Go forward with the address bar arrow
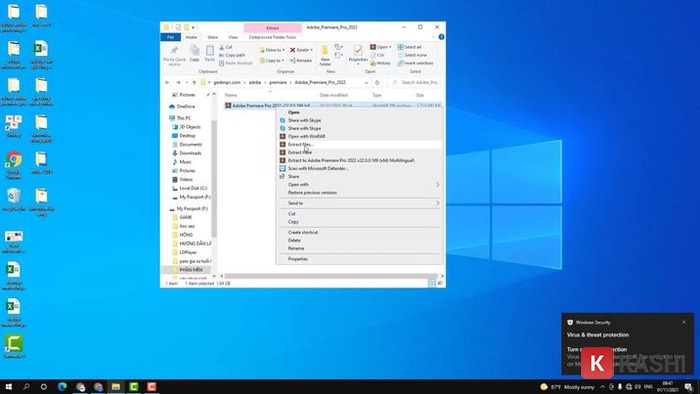700x394 pixels. (x=178, y=83)
